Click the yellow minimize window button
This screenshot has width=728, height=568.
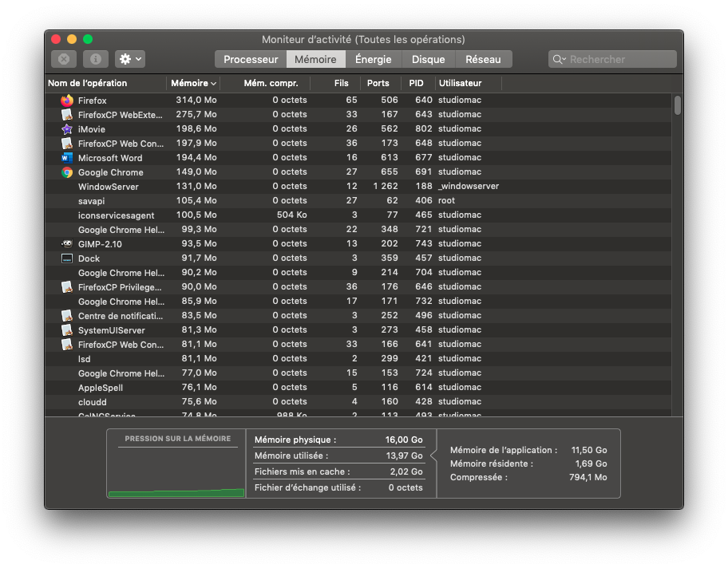[72, 39]
